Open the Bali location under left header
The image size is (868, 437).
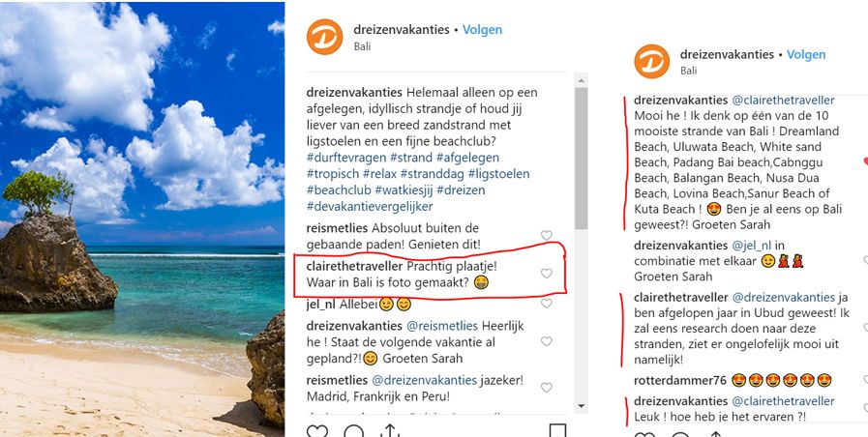click(362, 46)
